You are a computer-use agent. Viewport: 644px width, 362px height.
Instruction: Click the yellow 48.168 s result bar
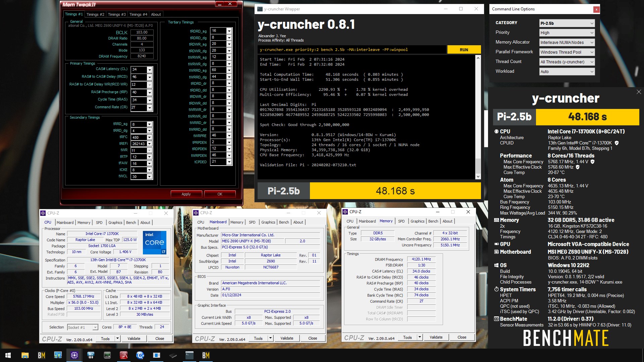point(395,191)
